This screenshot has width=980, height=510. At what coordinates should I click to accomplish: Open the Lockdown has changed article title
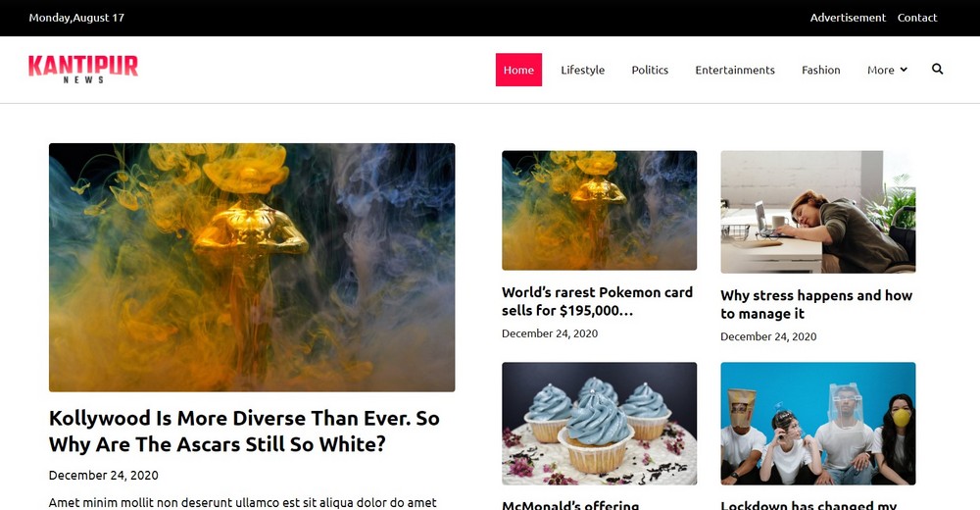[808, 504]
